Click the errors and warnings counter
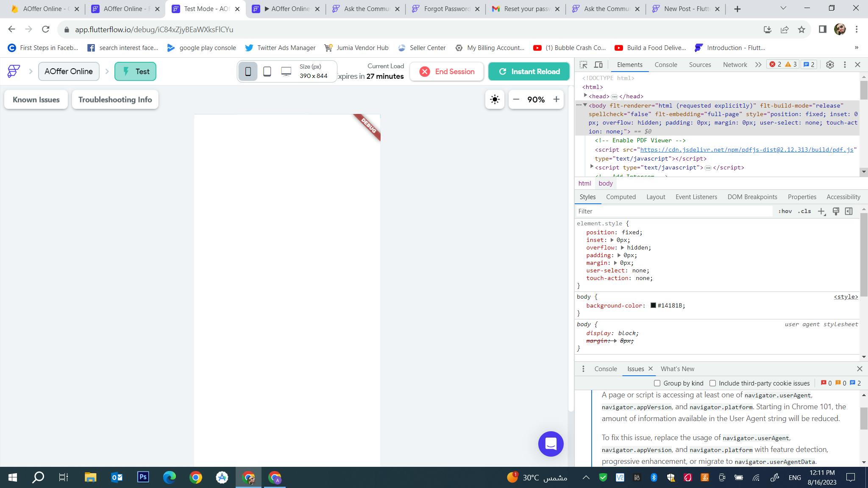868x488 pixels. (783, 64)
